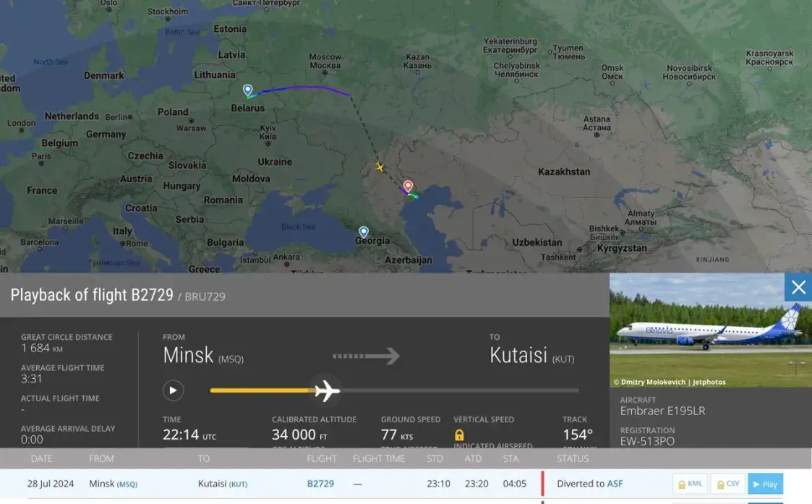Click the 77 KTS ground speed value
The width and height of the screenshot is (812, 504).
[x=397, y=435]
